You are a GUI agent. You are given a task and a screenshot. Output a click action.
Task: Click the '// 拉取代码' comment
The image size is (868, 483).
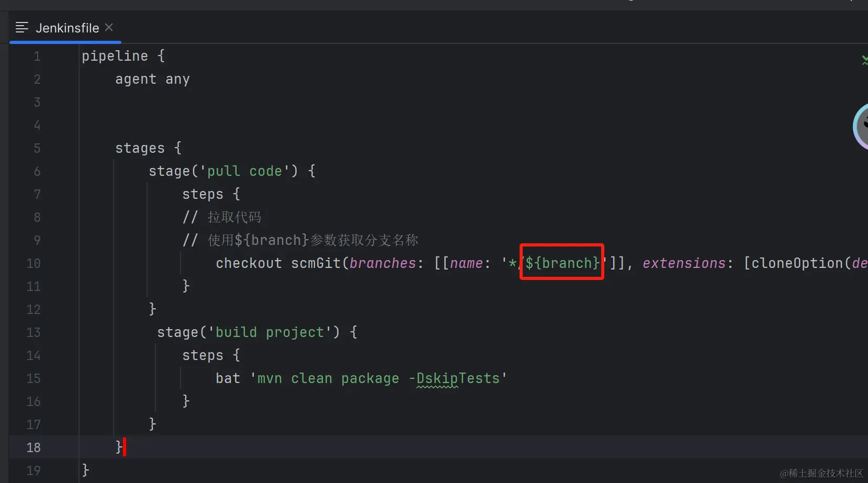point(222,217)
